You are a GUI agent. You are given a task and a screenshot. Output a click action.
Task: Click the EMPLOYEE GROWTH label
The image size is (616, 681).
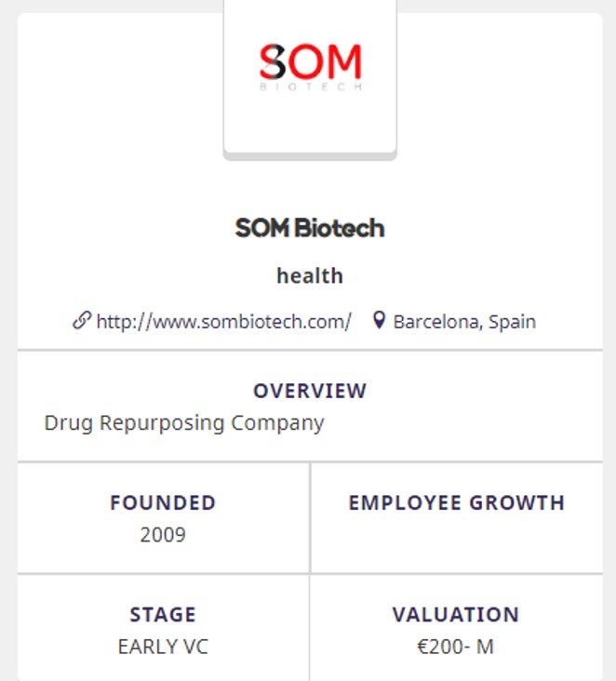(x=456, y=503)
